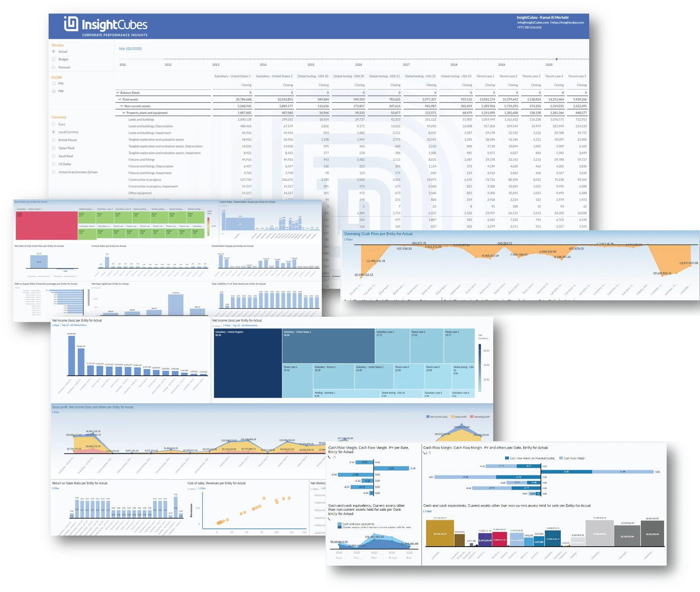Click the Fixtures and fittings row label
The width and height of the screenshot is (700, 592).
[x=141, y=159]
